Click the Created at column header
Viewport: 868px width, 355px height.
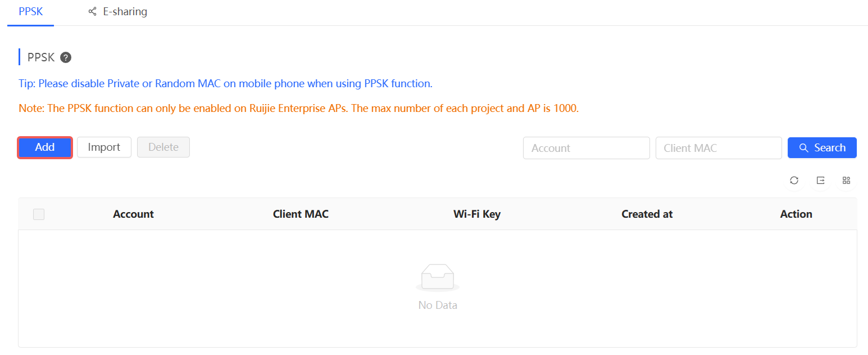[x=647, y=214]
